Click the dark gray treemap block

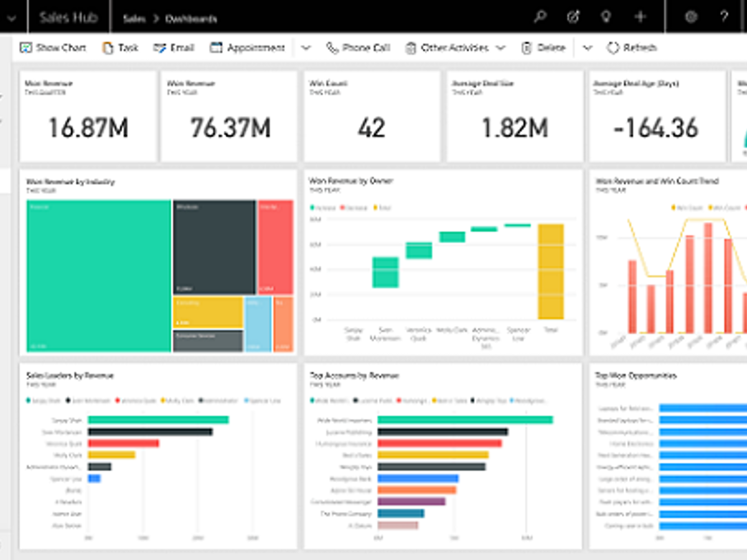(214, 247)
